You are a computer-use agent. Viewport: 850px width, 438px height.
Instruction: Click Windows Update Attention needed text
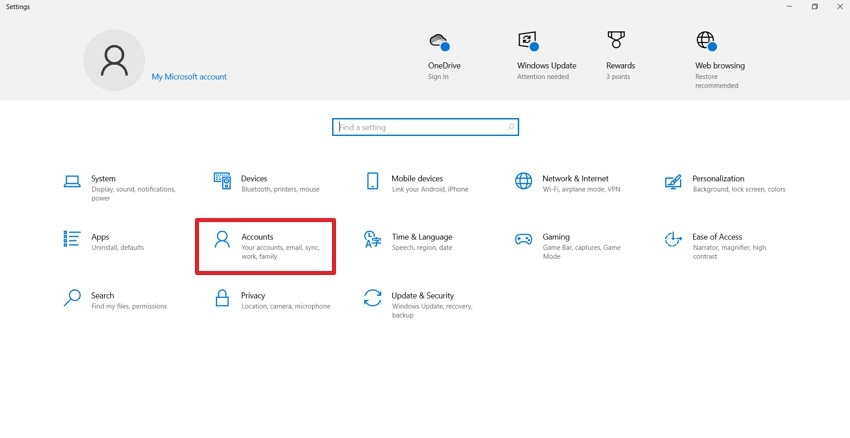(x=543, y=77)
